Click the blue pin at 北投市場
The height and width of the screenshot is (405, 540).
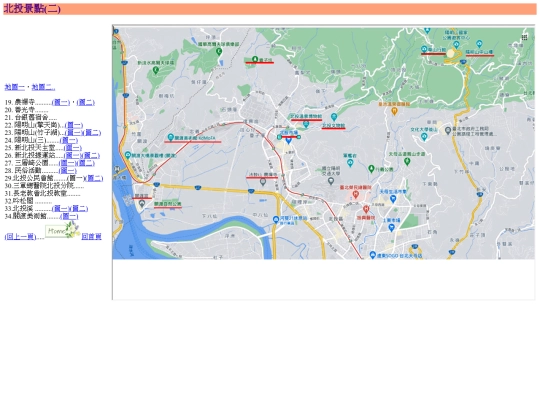click(x=289, y=140)
